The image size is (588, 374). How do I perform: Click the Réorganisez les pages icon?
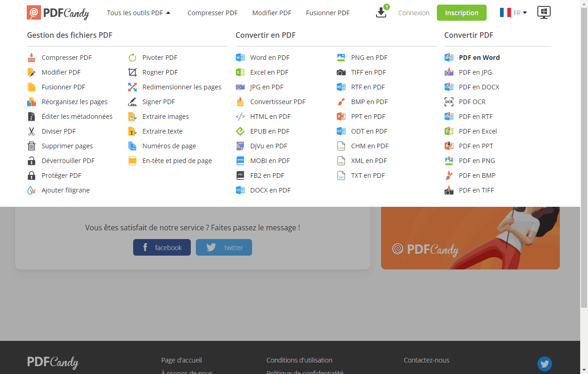tap(31, 102)
